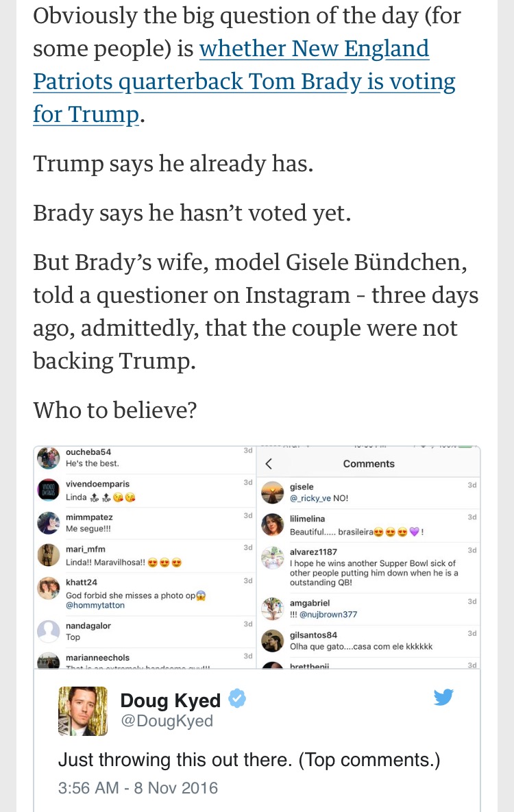Viewport: 514px width, 812px height.
Task: Tap nandagalor's default gray avatar
Action: (x=48, y=631)
